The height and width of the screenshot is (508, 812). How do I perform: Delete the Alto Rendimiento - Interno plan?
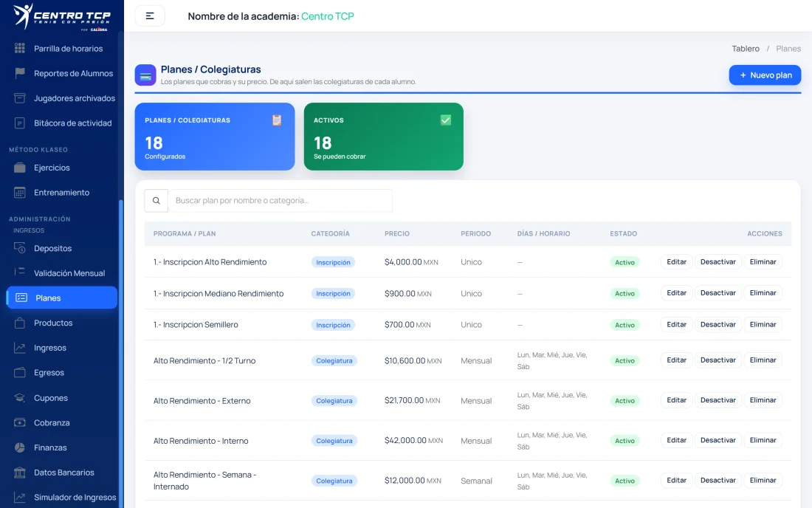763,439
